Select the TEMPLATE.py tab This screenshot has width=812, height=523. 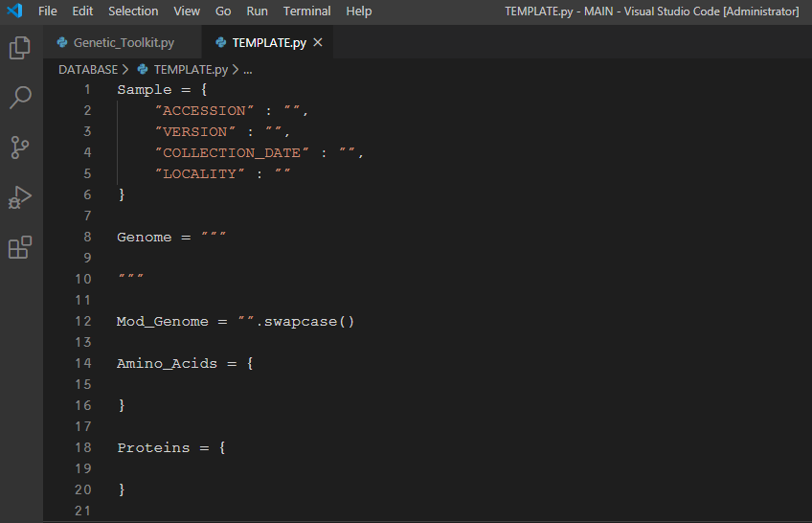267,42
